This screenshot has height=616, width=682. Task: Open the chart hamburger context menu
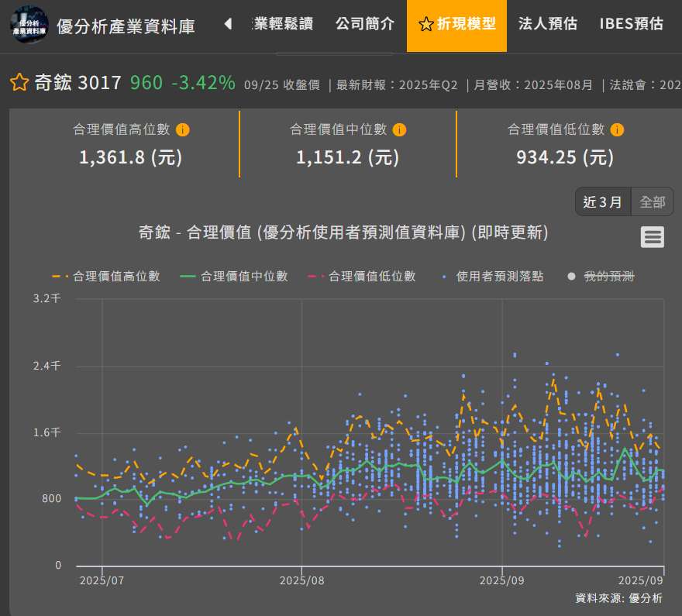coord(653,237)
